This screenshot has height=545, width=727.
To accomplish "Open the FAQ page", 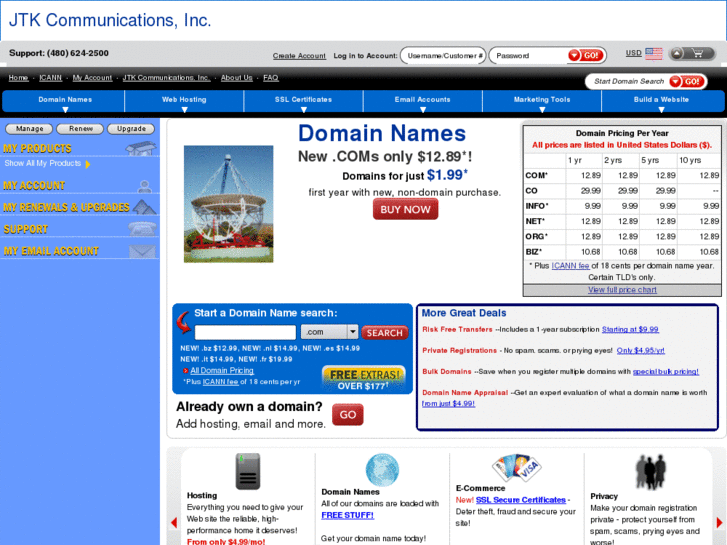I will coord(271,78).
